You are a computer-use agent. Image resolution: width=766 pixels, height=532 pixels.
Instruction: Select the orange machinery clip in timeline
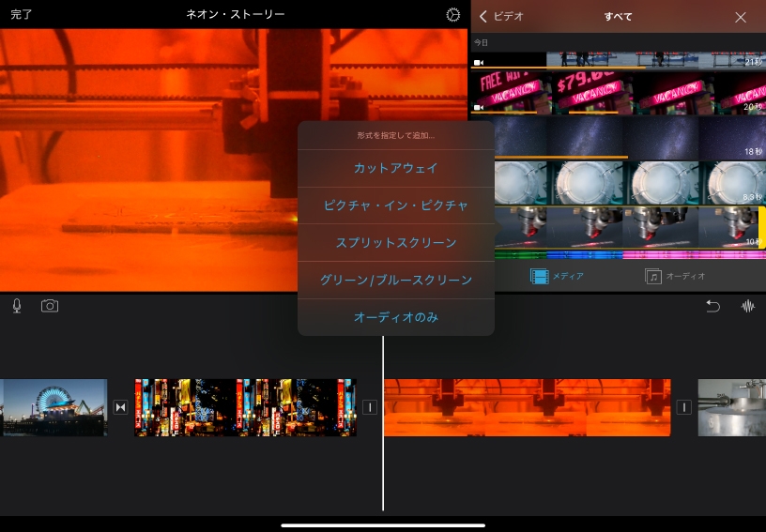tap(527, 407)
